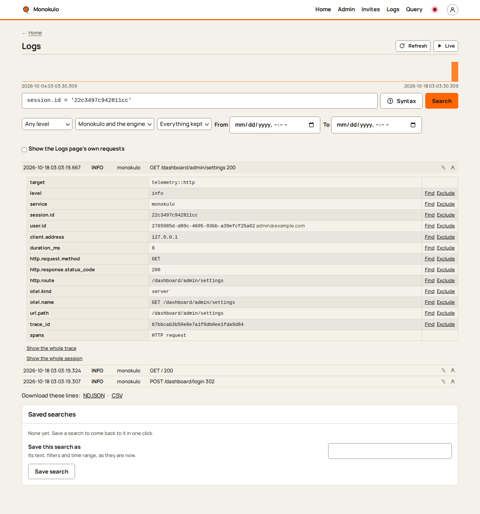The width and height of the screenshot is (480, 514).
Task: Open Admin in the top navigation
Action: pyautogui.click(x=346, y=9)
